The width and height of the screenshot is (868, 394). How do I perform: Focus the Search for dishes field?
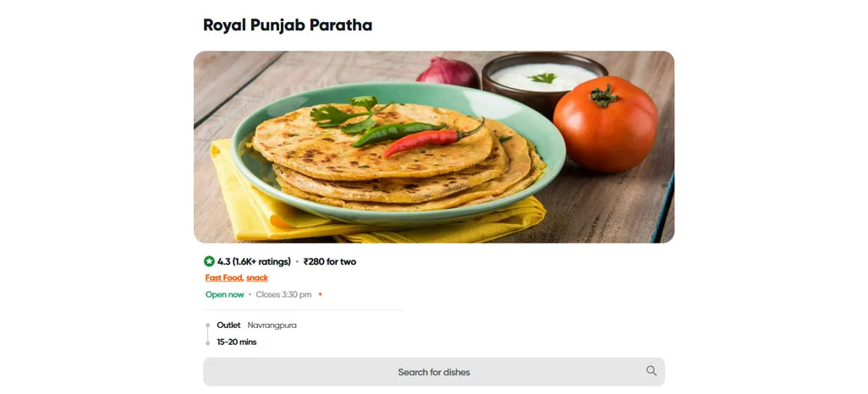[434, 372]
